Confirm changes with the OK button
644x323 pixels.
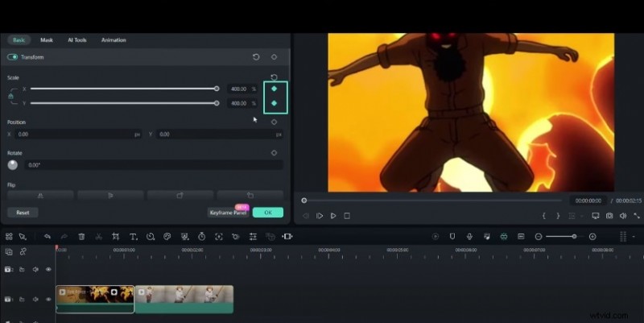(268, 213)
